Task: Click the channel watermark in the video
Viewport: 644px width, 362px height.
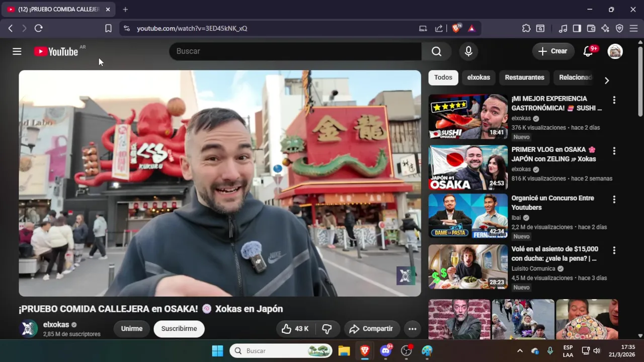Action: 406,276
